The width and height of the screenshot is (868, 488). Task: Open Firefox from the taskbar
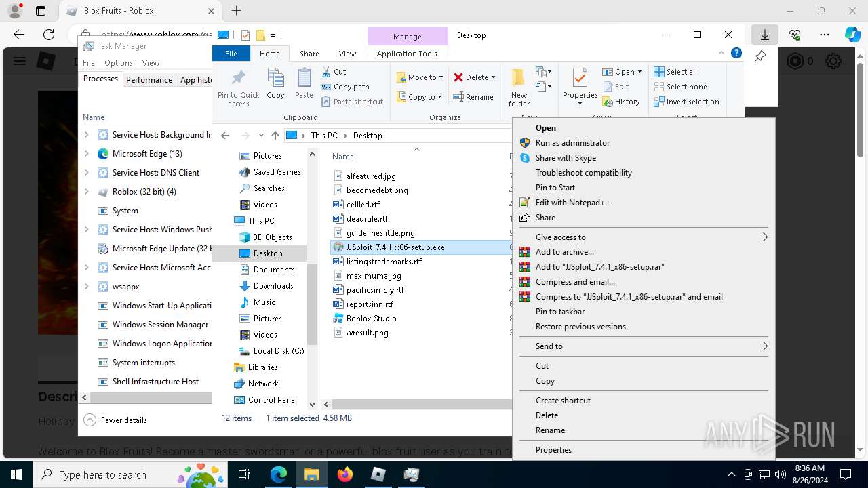345,474
